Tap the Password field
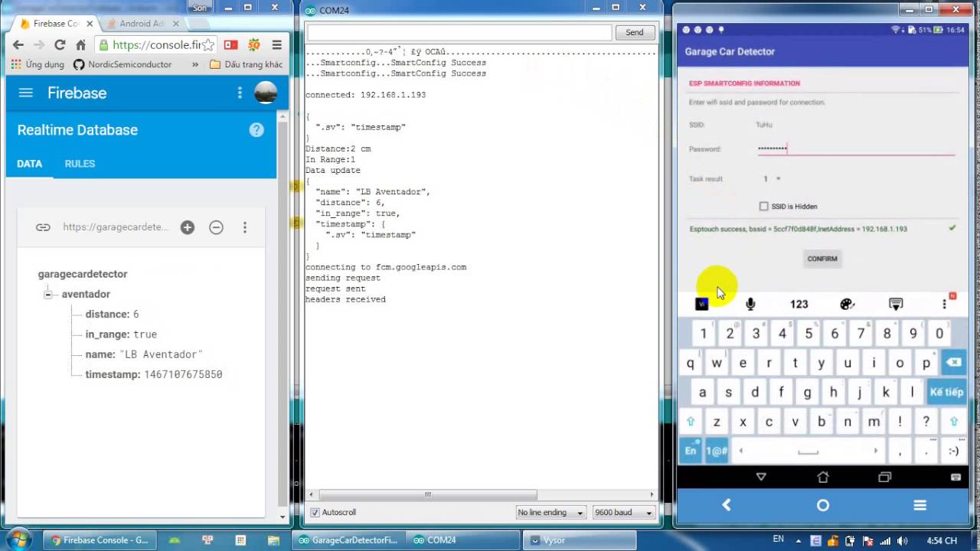Viewport: 980px width, 551px height. tap(856, 149)
